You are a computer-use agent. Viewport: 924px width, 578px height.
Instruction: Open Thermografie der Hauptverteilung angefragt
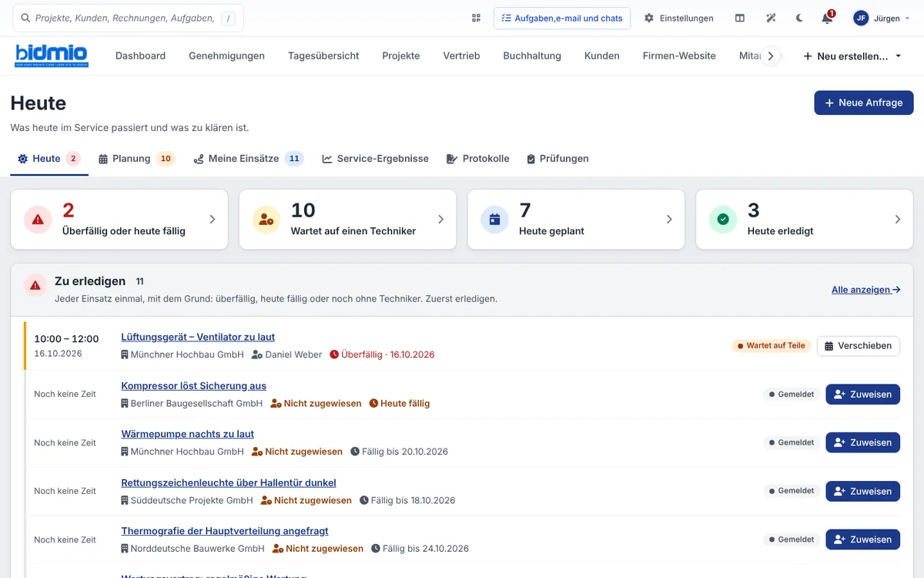point(225,531)
